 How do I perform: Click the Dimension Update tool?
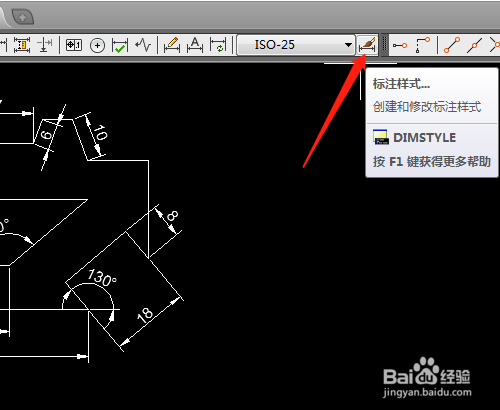point(218,45)
